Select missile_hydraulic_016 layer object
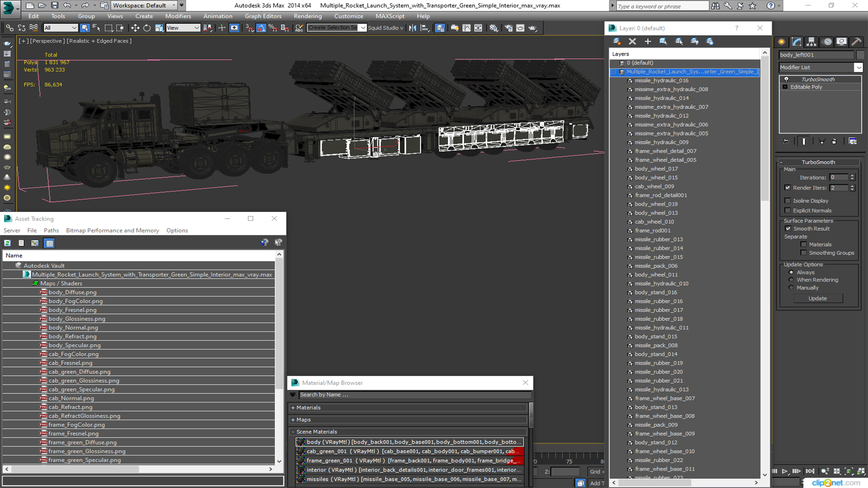Screen dimensions: 868x488 click(661, 80)
